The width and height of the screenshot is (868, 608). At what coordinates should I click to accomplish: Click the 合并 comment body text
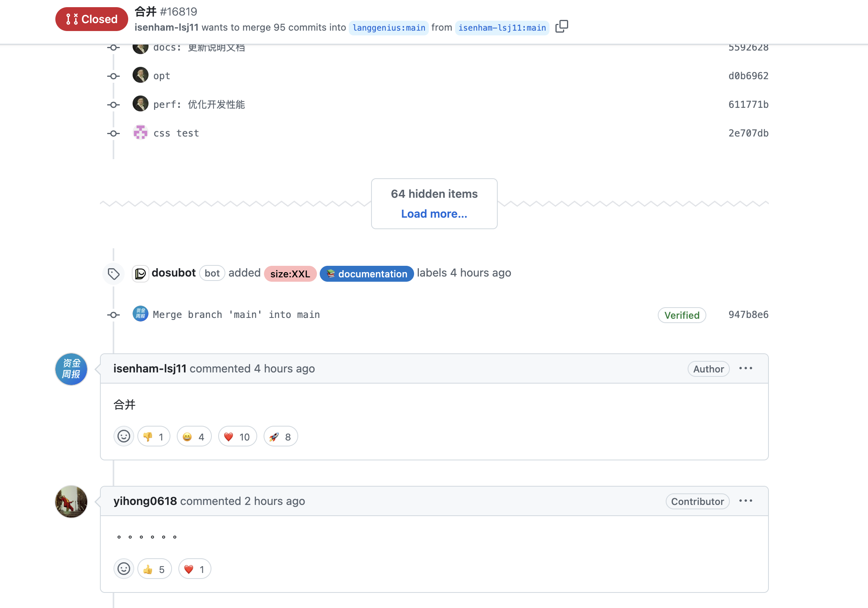coord(125,405)
